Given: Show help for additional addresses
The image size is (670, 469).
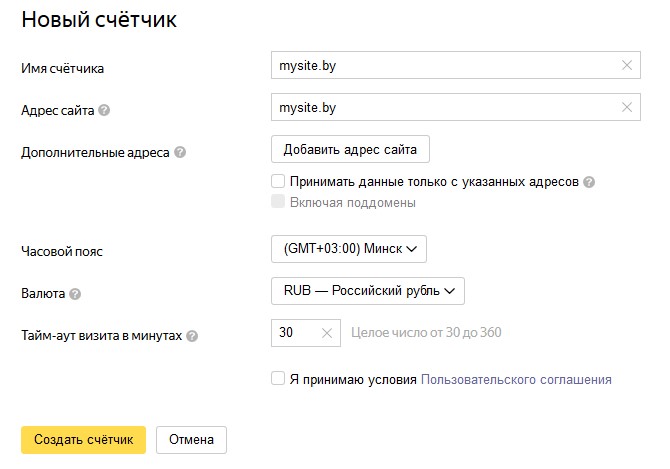Looking at the screenshot, I should (x=180, y=153).
